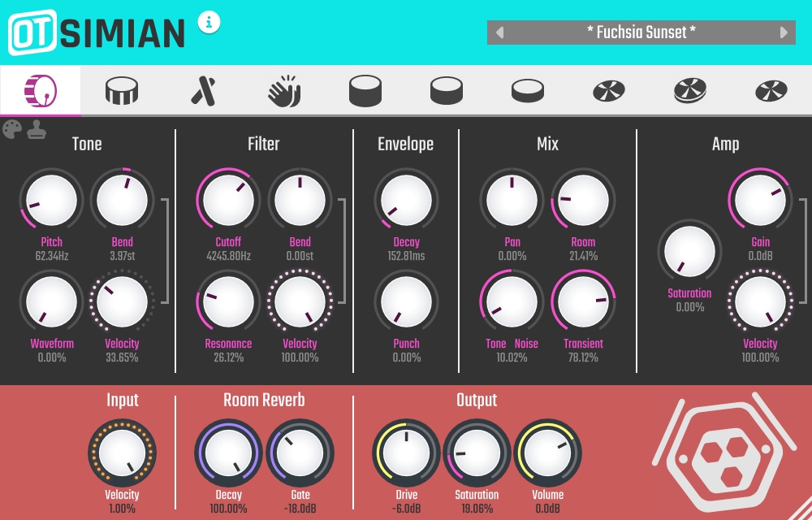Go to the previous preset with left arrow
This screenshot has width=812, height=520.
pyautogui.click(x=499, y=32)
